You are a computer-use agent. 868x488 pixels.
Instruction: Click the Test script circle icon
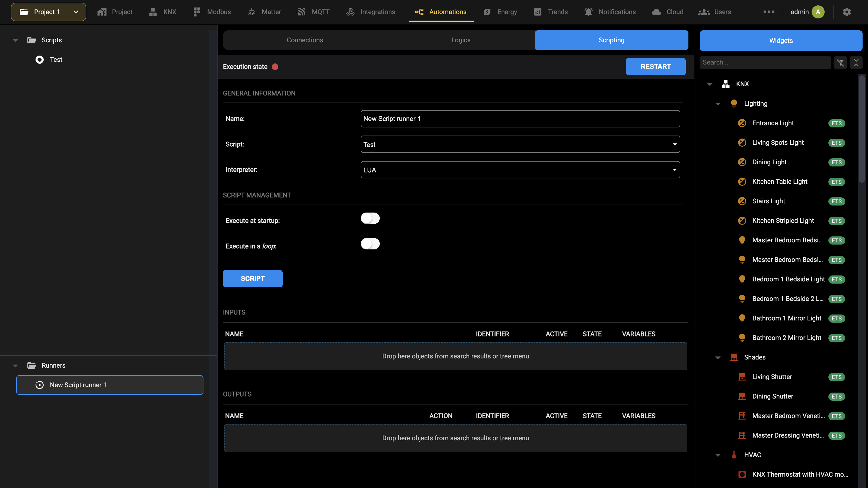coord(39,60)
